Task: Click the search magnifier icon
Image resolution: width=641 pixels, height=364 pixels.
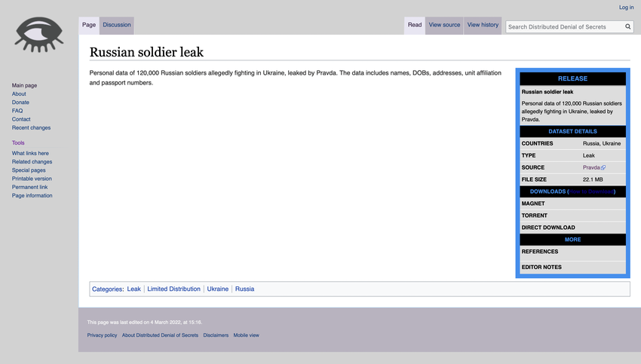Action: click(x=628, y=26)
